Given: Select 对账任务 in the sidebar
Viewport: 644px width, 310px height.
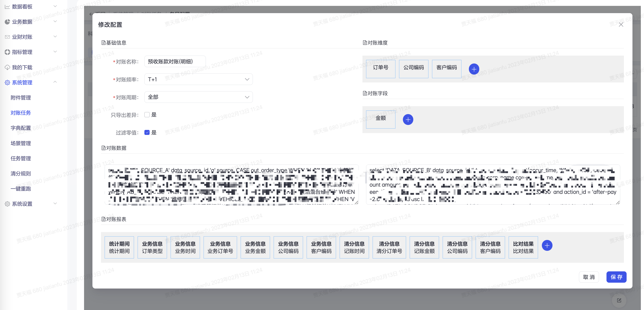Looking at the screenshot, I should point(21,113).
